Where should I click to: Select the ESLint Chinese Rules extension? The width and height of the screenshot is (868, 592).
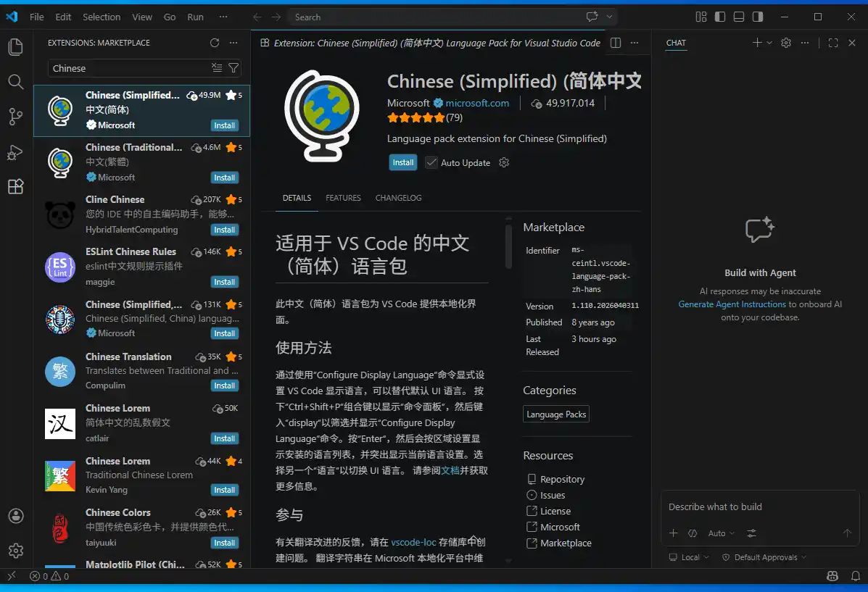tap(141, 267)
